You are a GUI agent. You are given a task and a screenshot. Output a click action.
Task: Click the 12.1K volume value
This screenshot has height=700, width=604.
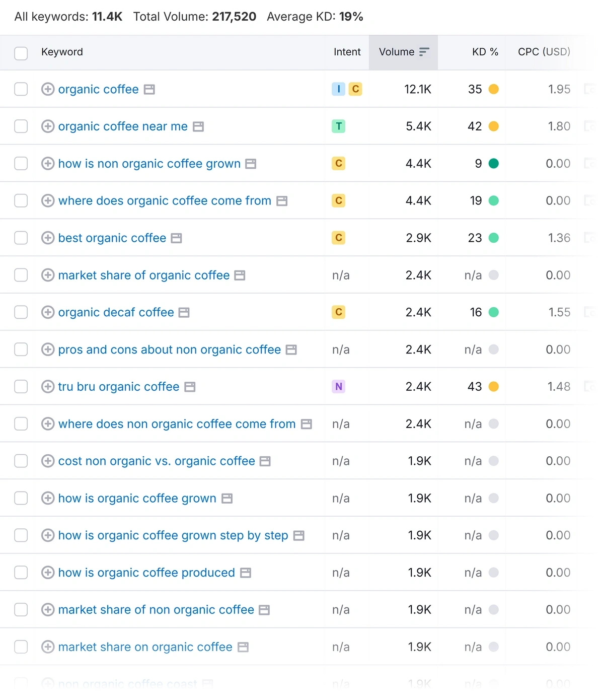pyautogui.click(x=418, y=89)
